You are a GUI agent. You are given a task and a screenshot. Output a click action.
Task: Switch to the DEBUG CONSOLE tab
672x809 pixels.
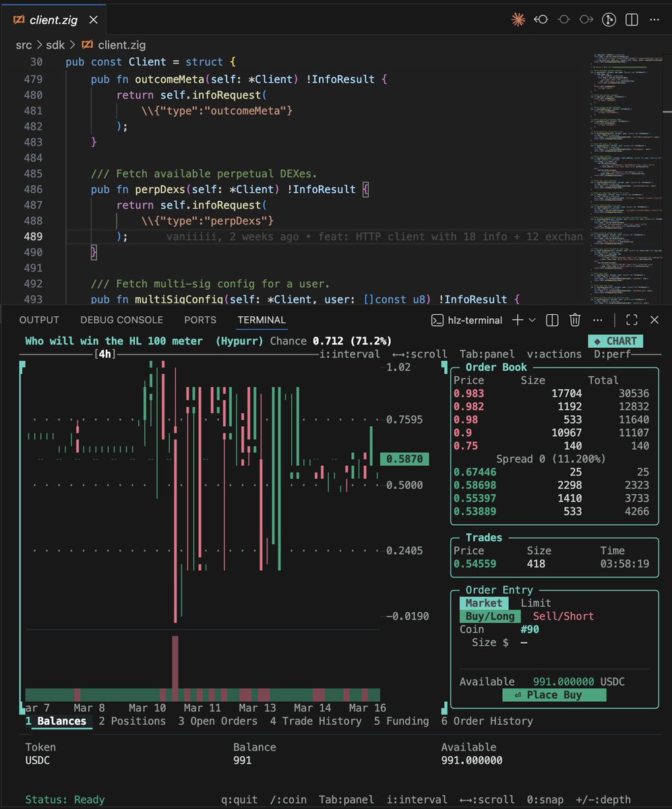click(x=121, y=320)
